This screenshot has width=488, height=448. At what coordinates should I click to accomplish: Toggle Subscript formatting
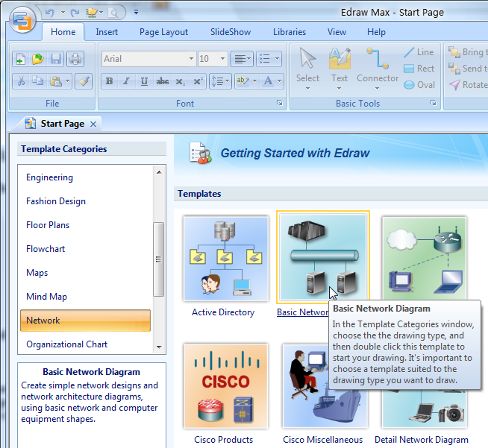tap(180, 81)
